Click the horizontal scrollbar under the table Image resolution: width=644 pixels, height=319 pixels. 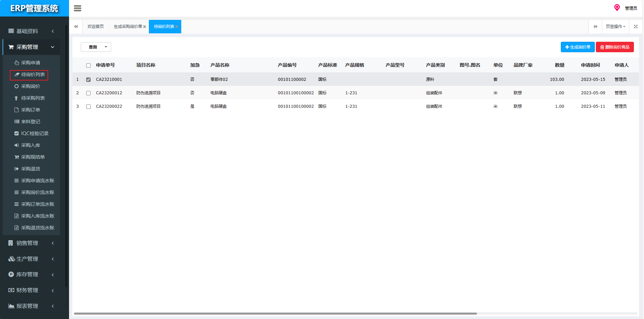[x=275, y=314]
